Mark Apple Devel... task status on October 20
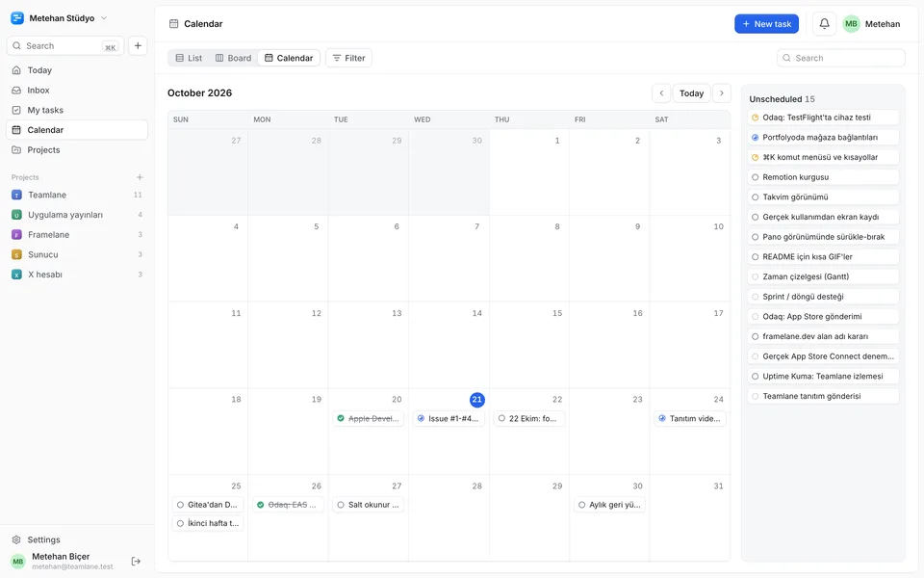 tap(341, 419)
